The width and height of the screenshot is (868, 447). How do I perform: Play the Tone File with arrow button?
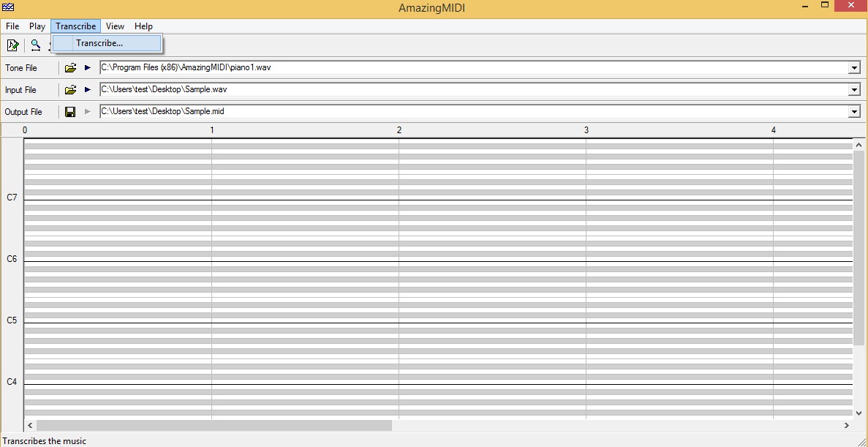[x=88, y=67]
